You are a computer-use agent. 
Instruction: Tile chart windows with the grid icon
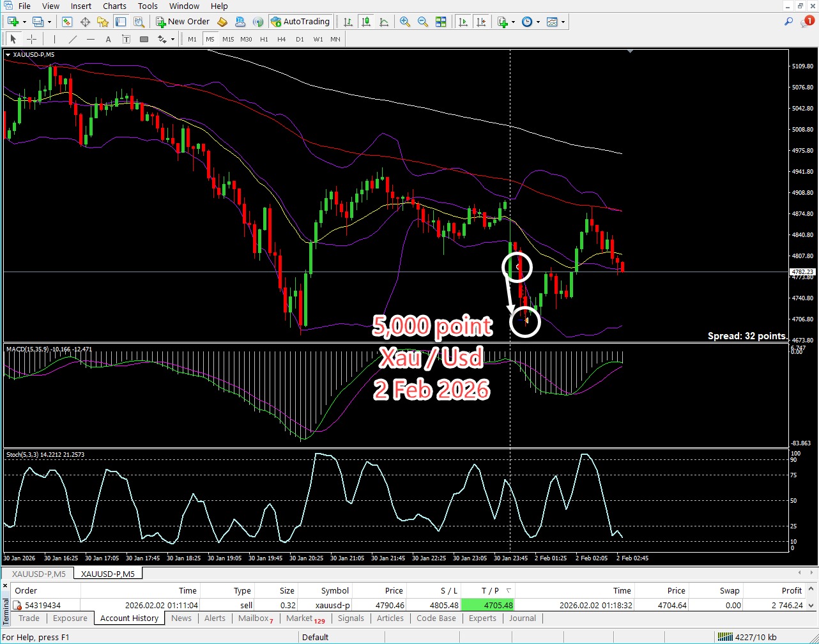(x=441, y=22)
